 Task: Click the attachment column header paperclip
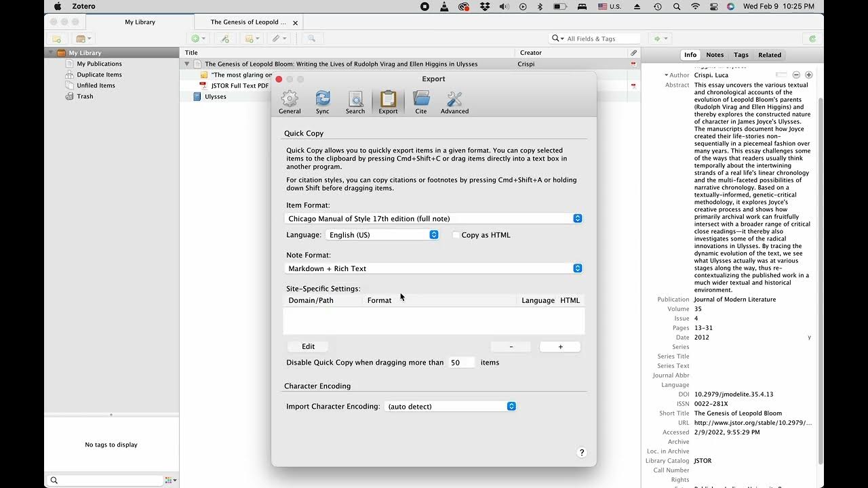coord(633,52)
